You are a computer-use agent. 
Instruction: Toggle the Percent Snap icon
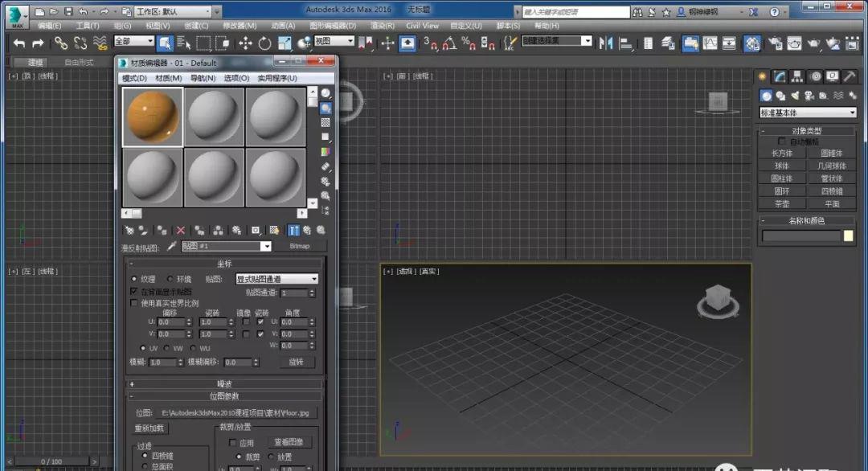click(x=469, y=43)
